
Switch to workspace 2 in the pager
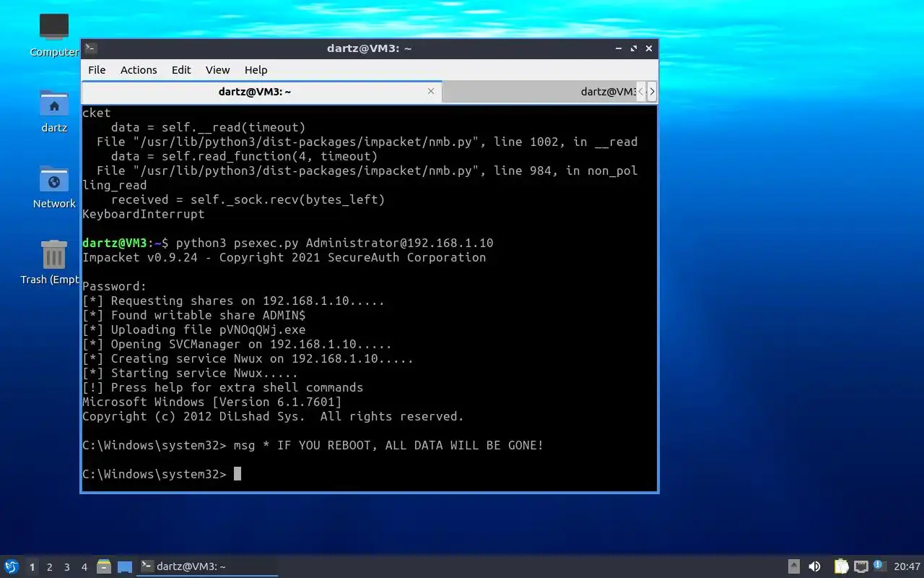[x=49, y=567]
